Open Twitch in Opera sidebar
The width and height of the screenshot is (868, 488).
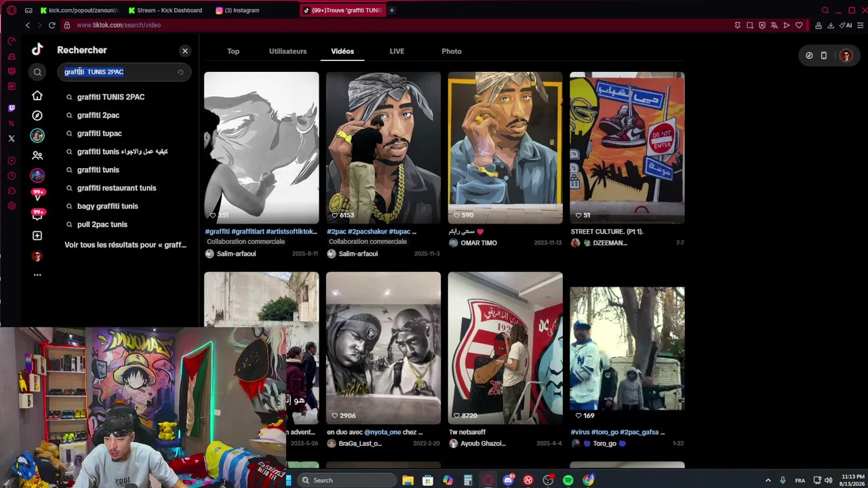[x=12, y=108]
